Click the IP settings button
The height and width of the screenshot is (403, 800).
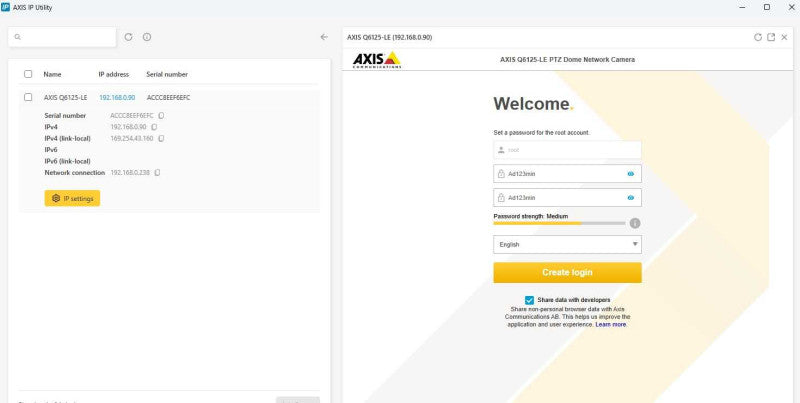[72, 198]
